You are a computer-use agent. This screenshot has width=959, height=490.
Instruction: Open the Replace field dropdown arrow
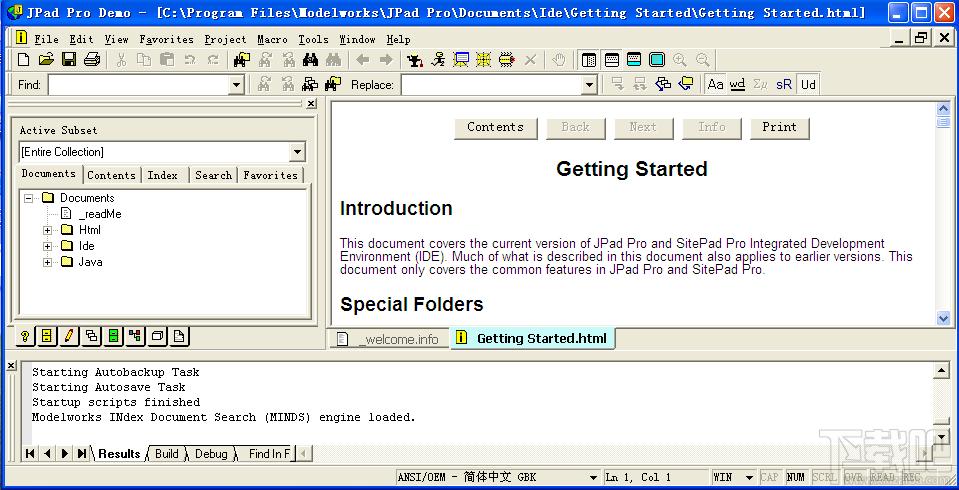tap(590, 85)
